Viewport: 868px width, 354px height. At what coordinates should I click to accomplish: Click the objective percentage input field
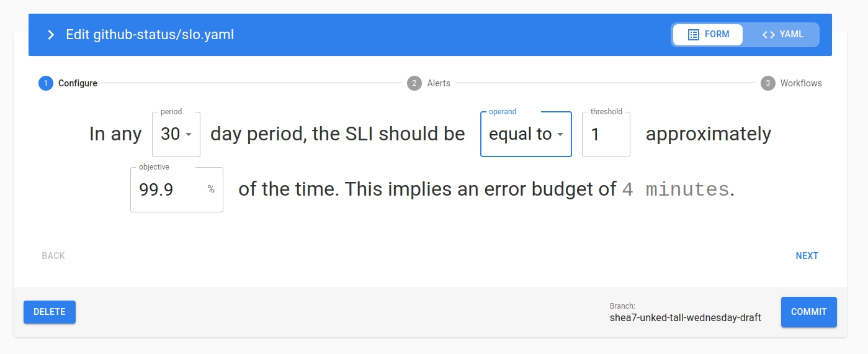169,189
